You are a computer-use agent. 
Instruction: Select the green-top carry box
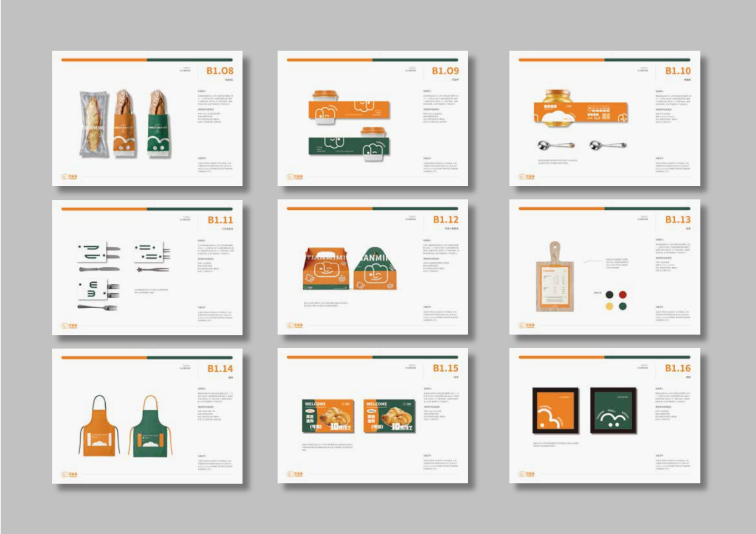click(375, 269)
